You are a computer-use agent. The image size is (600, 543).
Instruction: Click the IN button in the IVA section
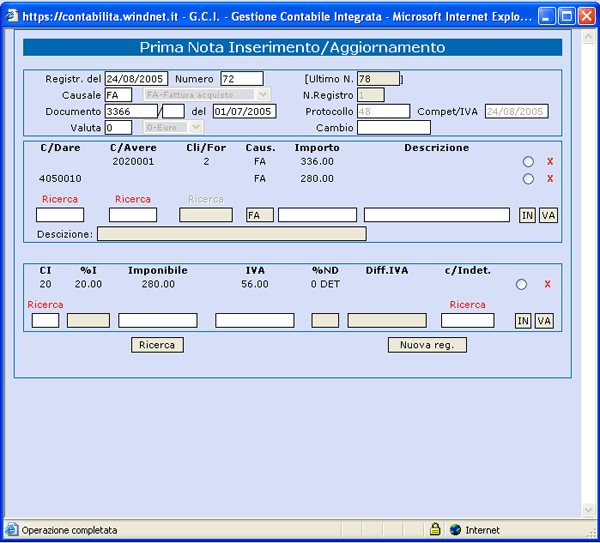coord(523,321)
